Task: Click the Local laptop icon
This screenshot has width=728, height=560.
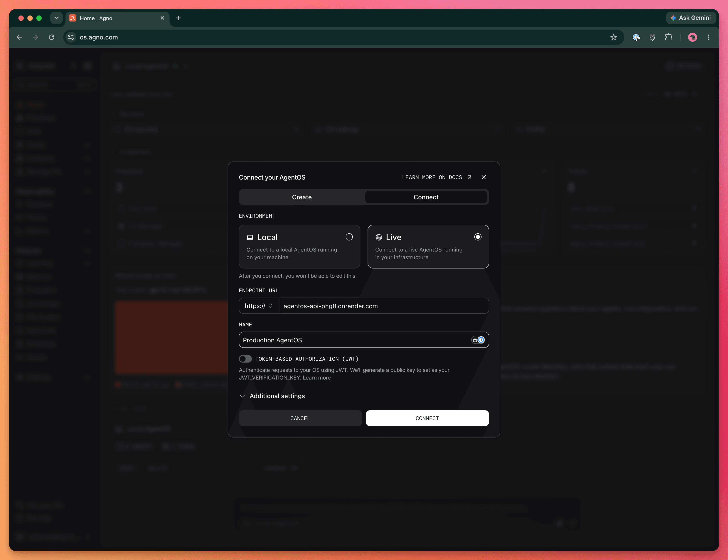Action: click(x=250, y=237)
